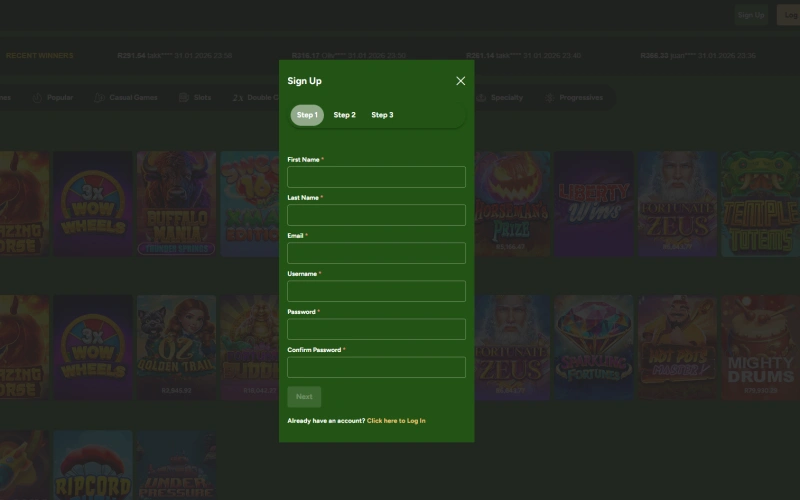
Task: Select the Progressives category icon
Action: click(x=550, y=98)
